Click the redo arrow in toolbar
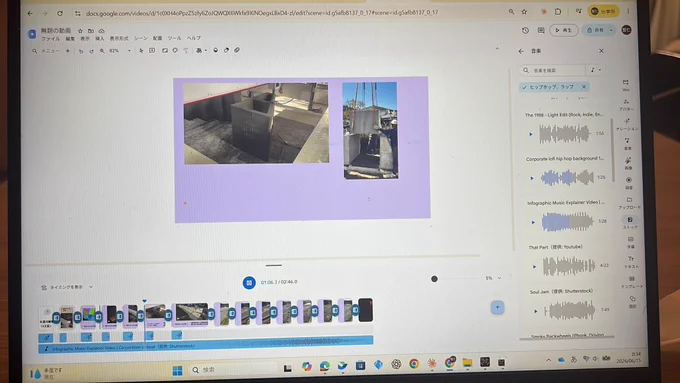 (91, 51)
